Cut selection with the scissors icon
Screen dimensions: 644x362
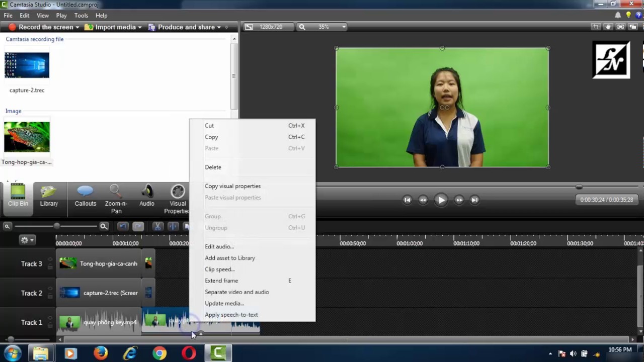[x=157, y=227]
